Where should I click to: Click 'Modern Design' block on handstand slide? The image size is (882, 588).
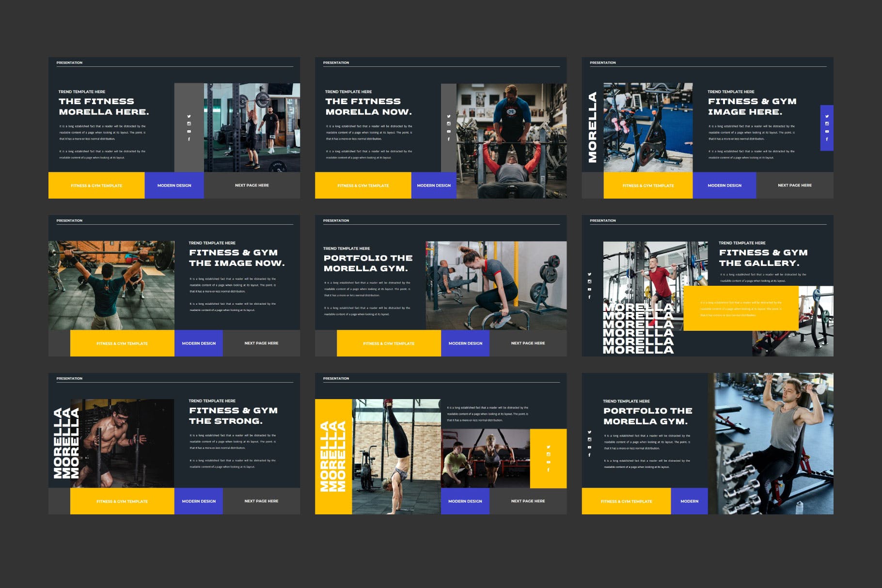(465, 501)
